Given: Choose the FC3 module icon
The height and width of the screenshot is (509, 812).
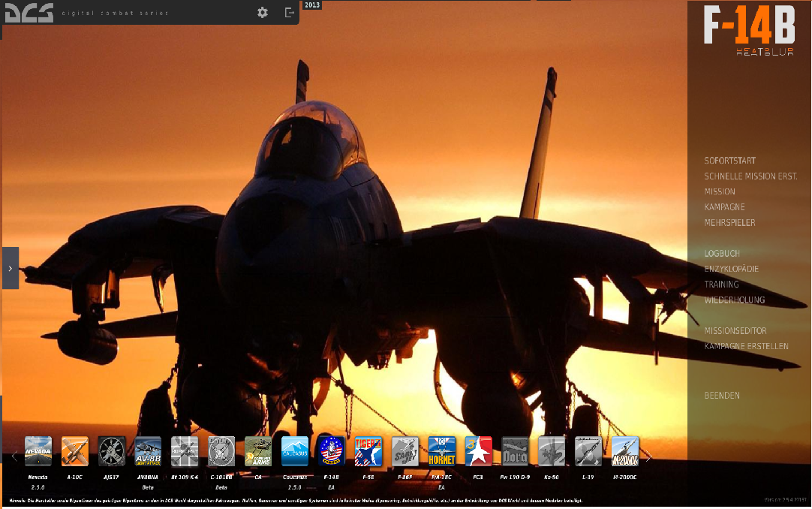Looking at the screenshot, I should tap(479, 451).
